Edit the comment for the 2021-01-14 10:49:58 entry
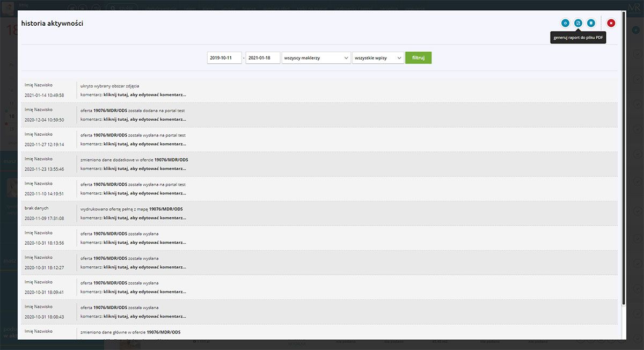Image resolution: width=644 pixels, height=350 pixels. tap(145, 94)
